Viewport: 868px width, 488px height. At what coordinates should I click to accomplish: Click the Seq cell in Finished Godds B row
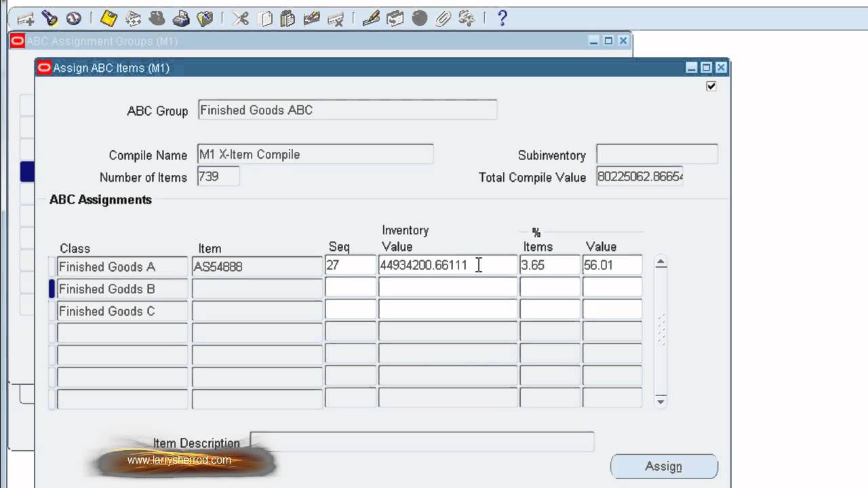[x=351, y=287]
